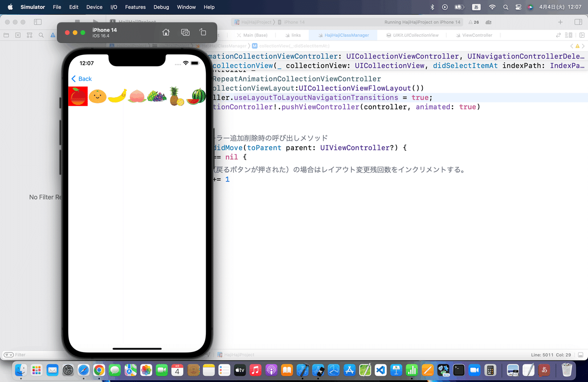The height and width of the screenshot is (382, 588).
Task: Open the File menu
Action: [x=57, y=7]
